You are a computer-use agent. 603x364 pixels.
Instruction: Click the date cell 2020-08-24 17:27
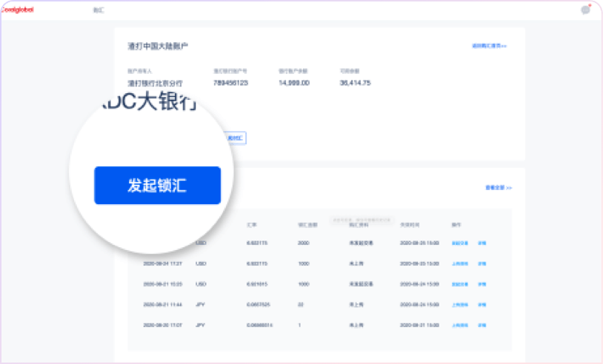(162, 264)
